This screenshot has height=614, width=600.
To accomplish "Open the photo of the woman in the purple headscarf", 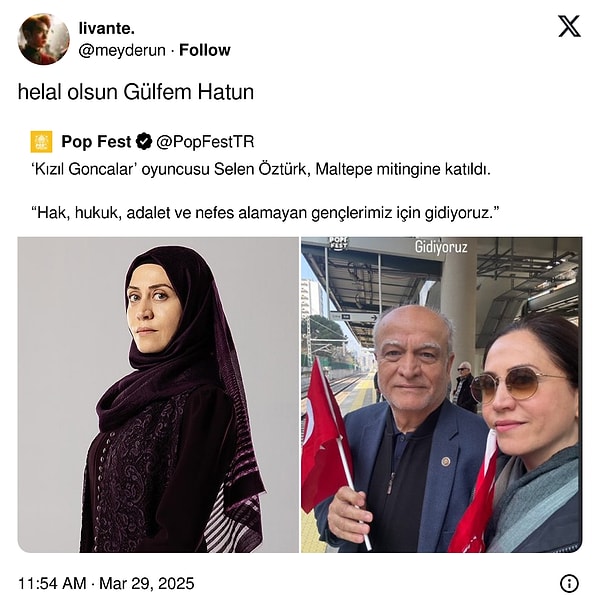I will 158,395.
